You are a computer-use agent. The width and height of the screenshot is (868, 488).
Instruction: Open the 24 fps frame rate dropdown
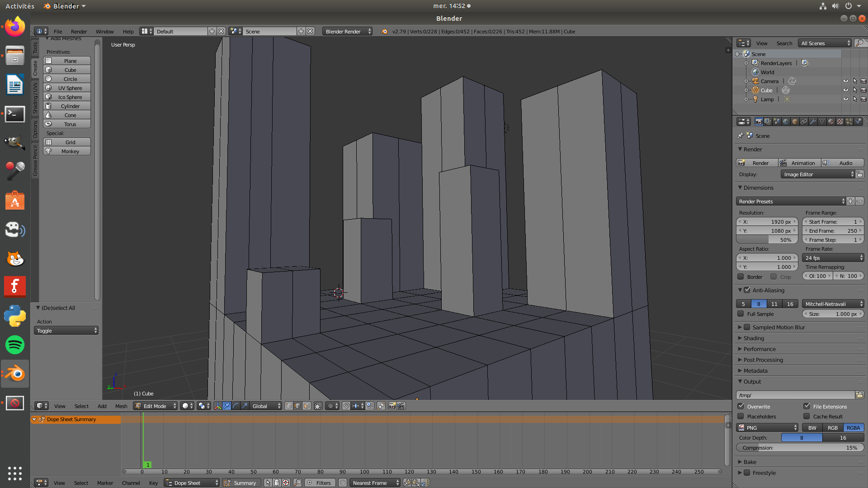click(x=833, y=258)
